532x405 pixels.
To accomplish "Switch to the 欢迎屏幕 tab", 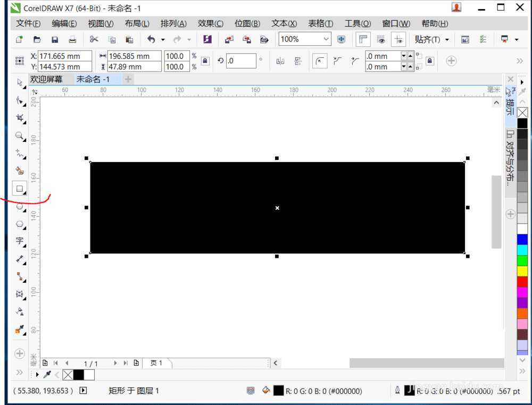I will click(48, 79).
